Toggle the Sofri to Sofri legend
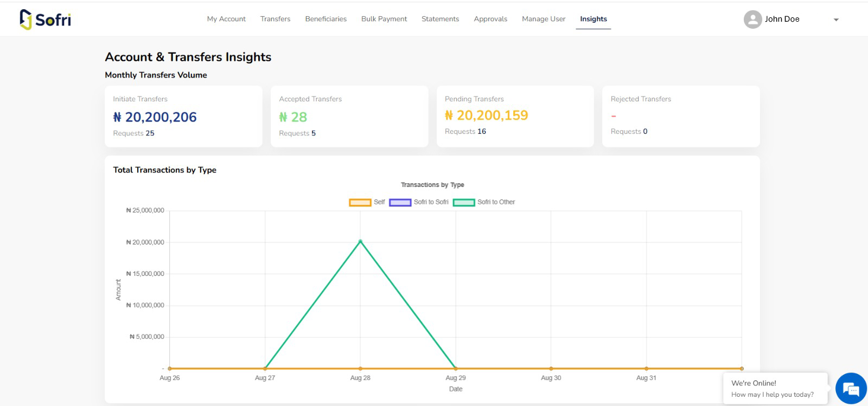 (418, 202)
